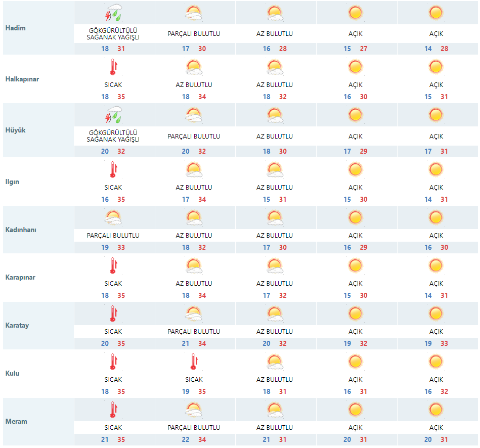Select the Halkapınar district name
480x448 pixels.
tap(22, 79)
